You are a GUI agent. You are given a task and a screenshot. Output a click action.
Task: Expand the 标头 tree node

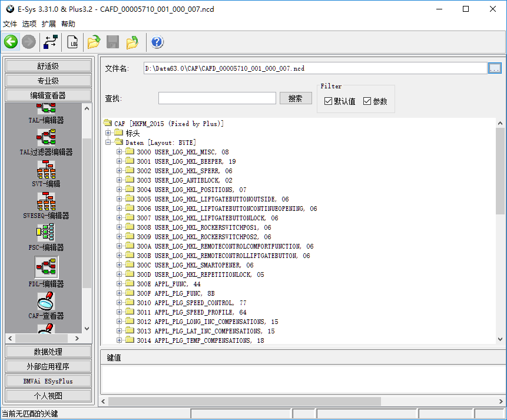tap(108, 133)
